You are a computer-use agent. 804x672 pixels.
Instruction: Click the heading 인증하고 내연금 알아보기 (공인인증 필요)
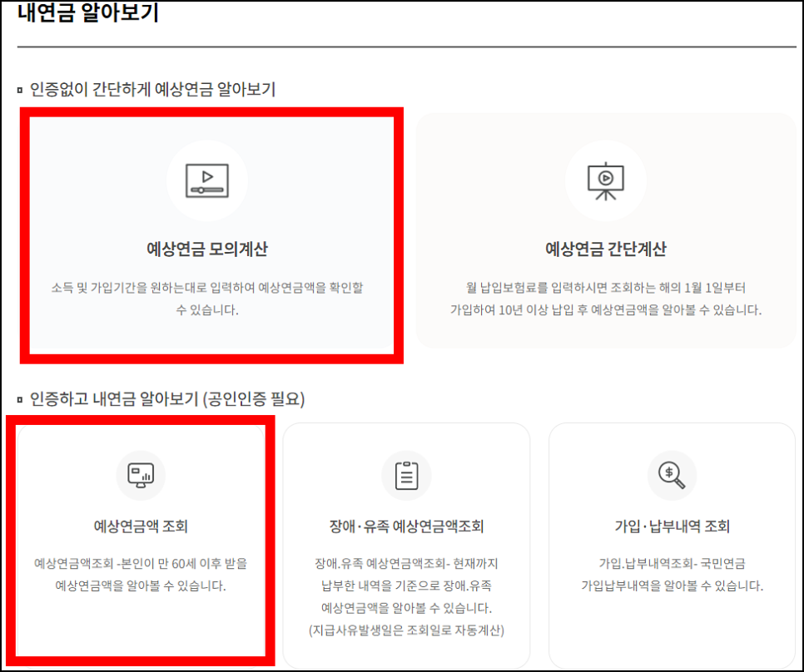pos(167,399)
